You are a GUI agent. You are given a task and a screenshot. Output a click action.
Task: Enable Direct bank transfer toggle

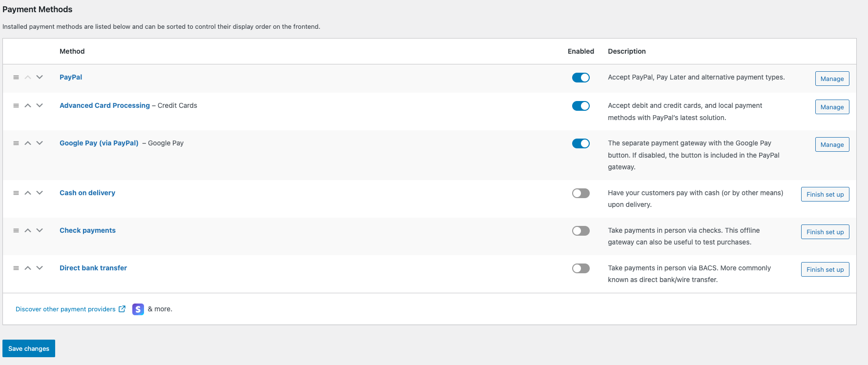581,268
